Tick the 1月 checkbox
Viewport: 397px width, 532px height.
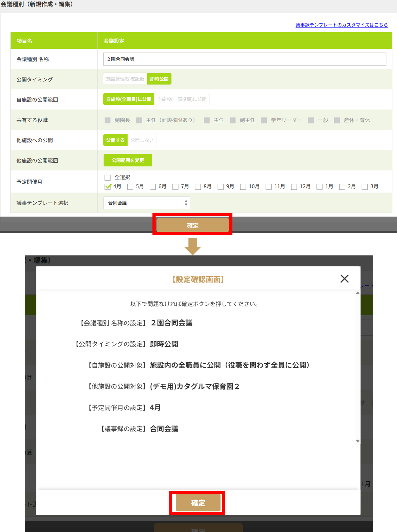[320, 187]
